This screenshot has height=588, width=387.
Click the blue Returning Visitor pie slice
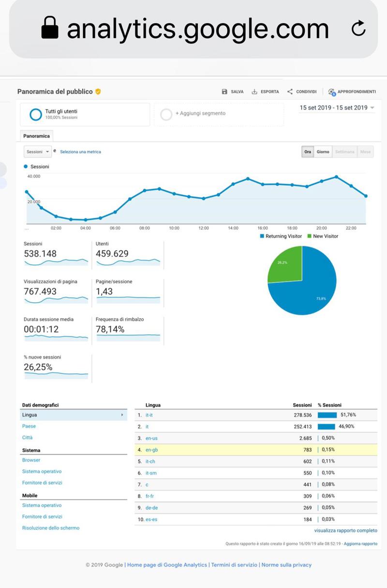coord(312,291)
